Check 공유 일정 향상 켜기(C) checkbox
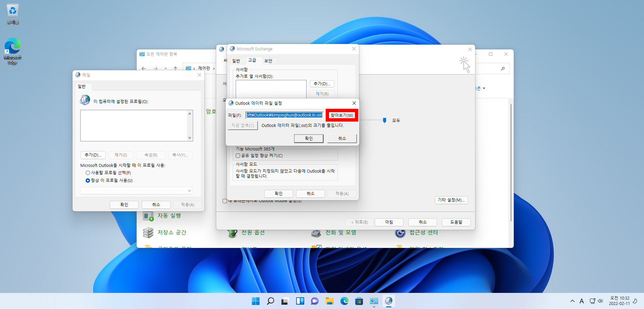This screenshot has width=644, height=309. pos(238,156)
